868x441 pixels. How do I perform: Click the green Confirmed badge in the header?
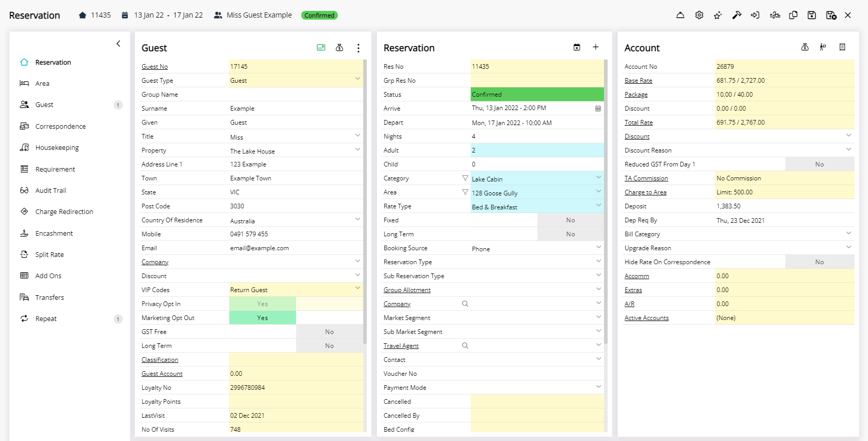point(319,16)
